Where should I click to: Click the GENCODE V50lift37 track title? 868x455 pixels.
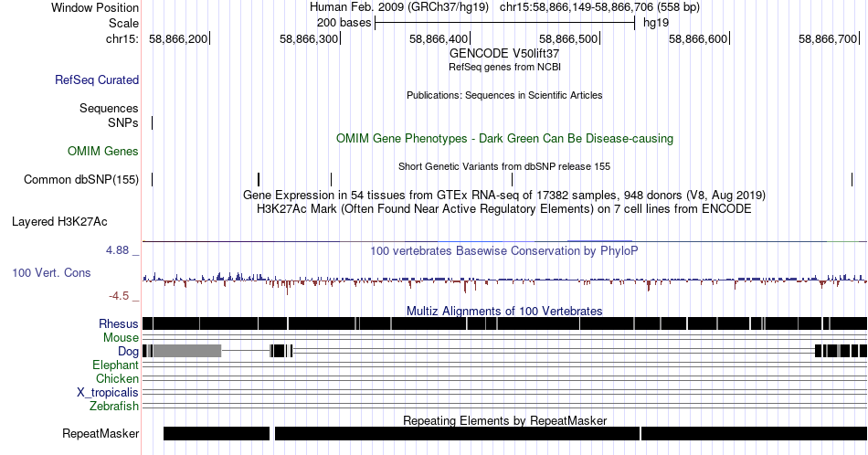(504, 53)
